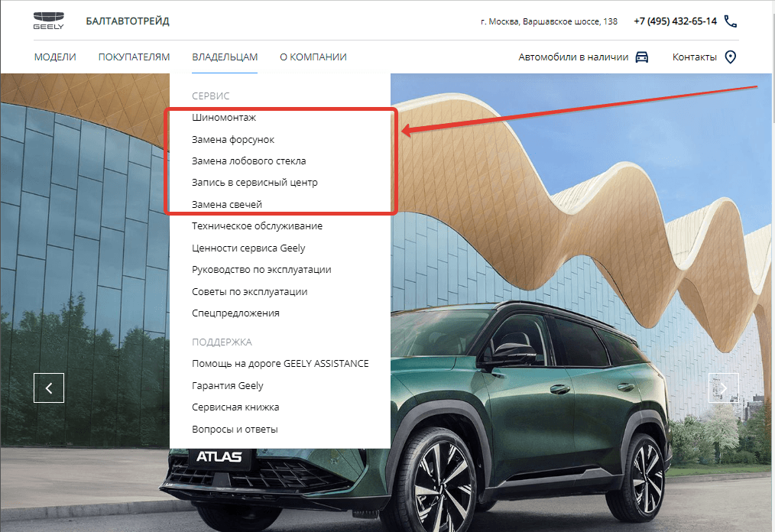775x532 pixels.
Task: Go to the next slide arrow
Action: pos(724,388)
